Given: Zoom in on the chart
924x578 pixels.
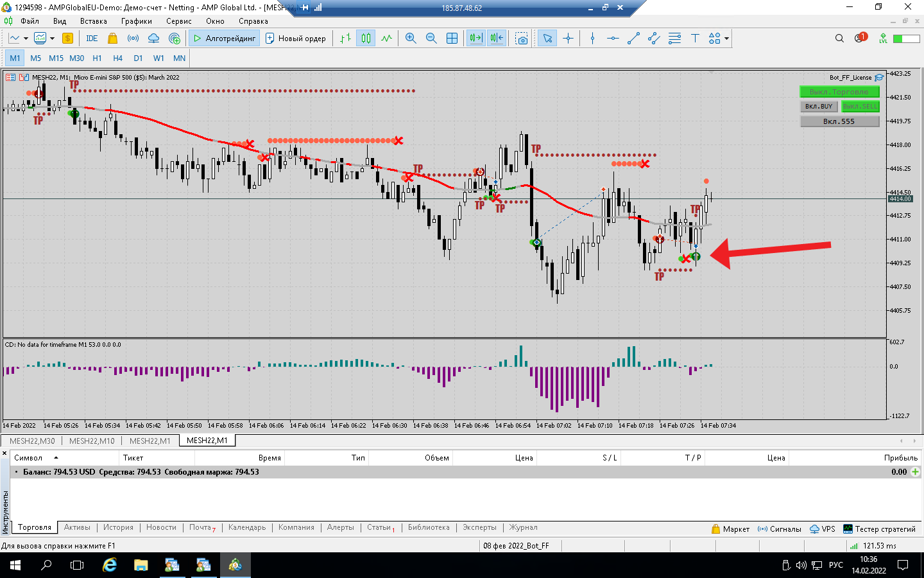Looking at the screenshot, I should [411, 39].
